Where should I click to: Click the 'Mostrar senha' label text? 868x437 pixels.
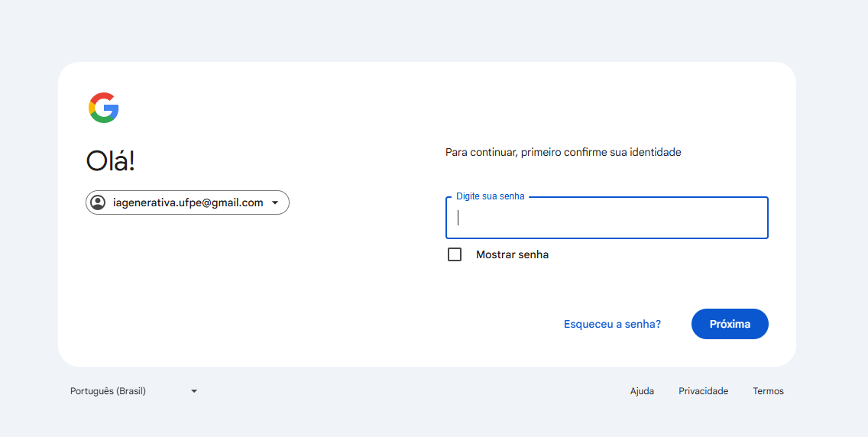pos(512,255)
